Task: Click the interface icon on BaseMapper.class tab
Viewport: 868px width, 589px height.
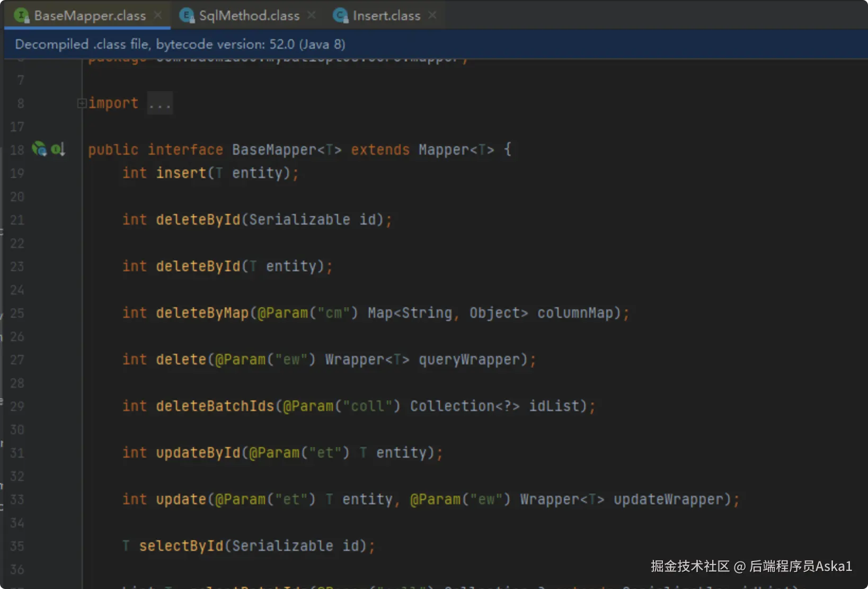Action: coord(22,16)
